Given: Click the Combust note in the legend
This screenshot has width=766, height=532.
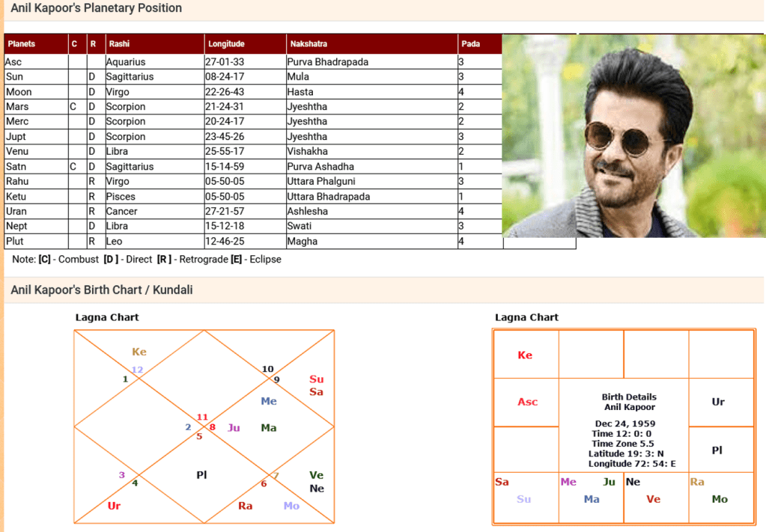Looking at the screenshot, I should [68, 259].
